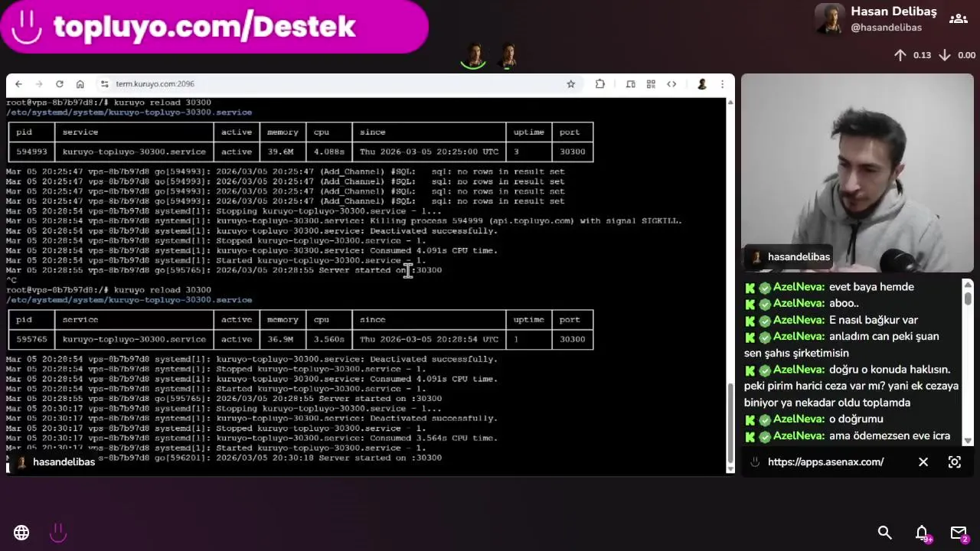Screen dimensions: 980x551
Task: Click chat scrollbar down arrow
Action: (x=968, y=441)
